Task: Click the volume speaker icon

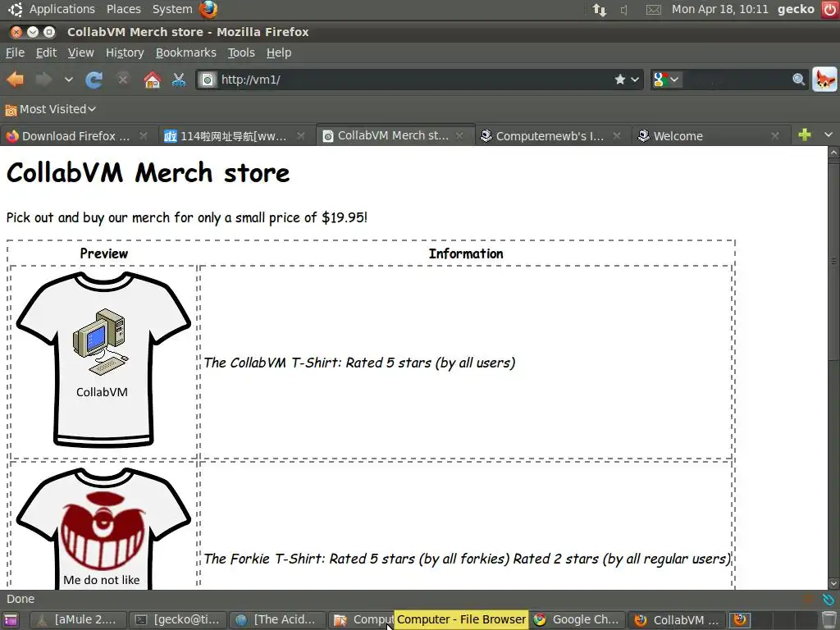Action: click(624, 10)
